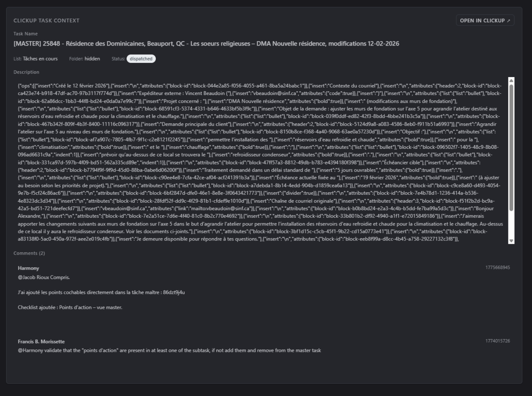Select the MASTER 25848 task name title
Screen dimensions: 532x396
(x=206, y=44)
